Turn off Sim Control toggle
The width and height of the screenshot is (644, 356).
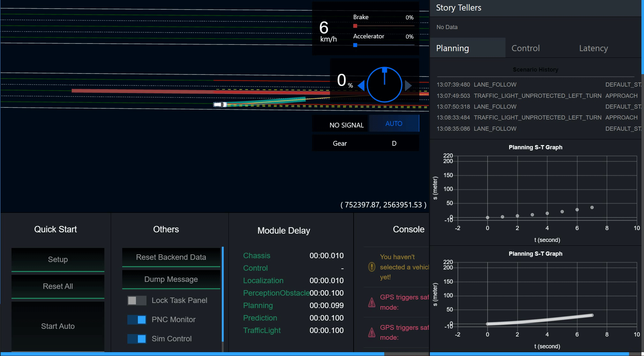tap(137, 339)
